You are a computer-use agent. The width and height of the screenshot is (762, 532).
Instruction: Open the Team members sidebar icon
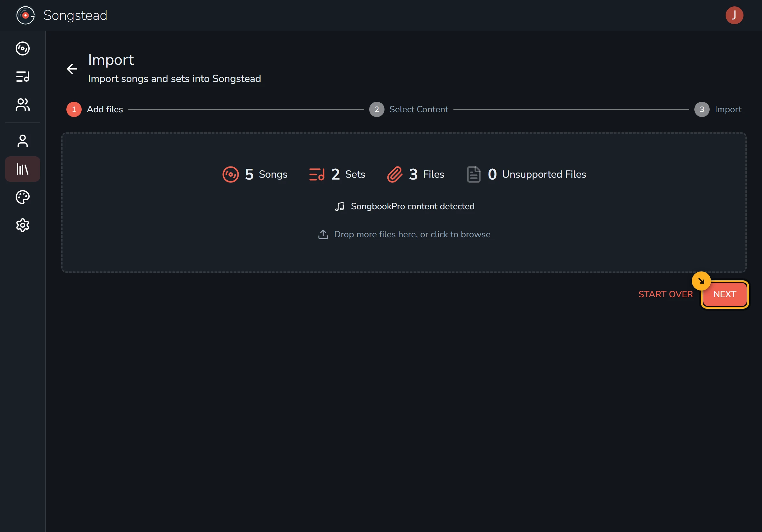(23, 105)
